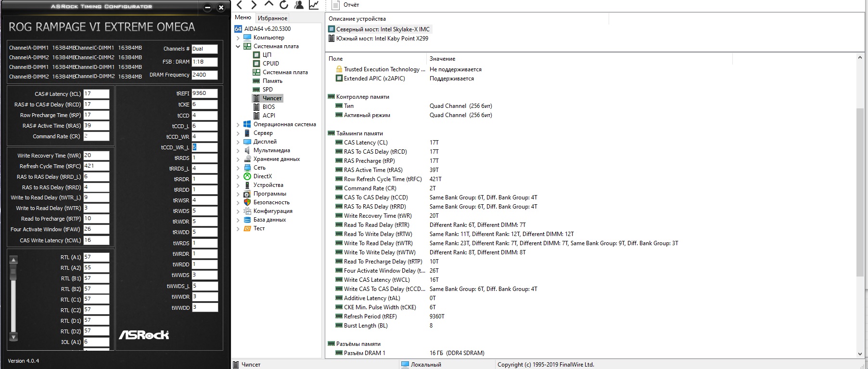Select the Тест tree icon
The width and height of the screenshot is (868, 369).
(x=247, y=228)
